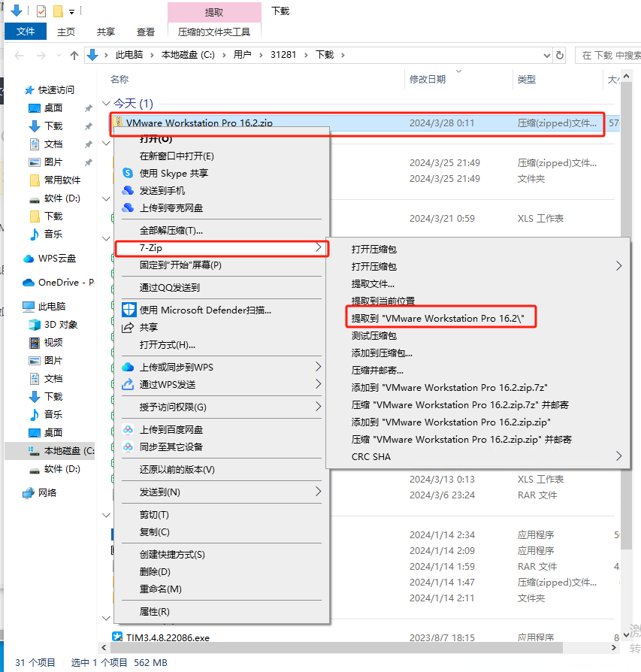The width and height of the screenshot is (641, 672).
Task: Switch to the 查看 ribbon tab
Action: point(146,32)
